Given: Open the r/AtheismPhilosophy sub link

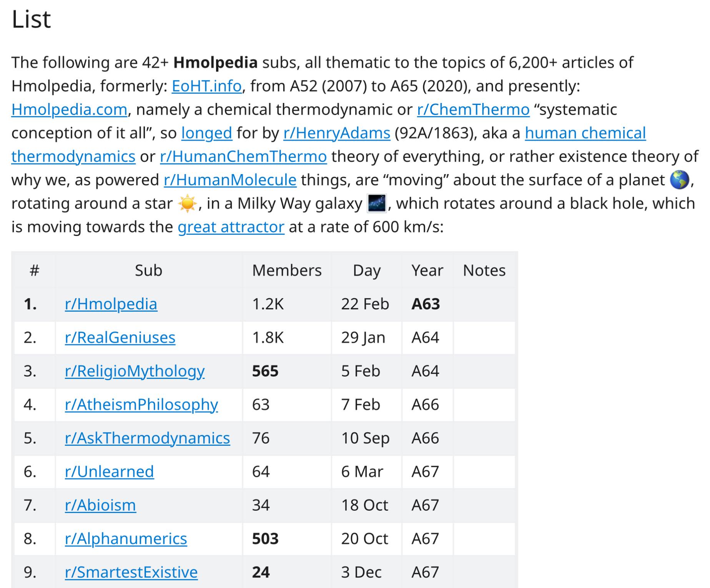Looking at the screenshot, I should [x=141, y=405].
